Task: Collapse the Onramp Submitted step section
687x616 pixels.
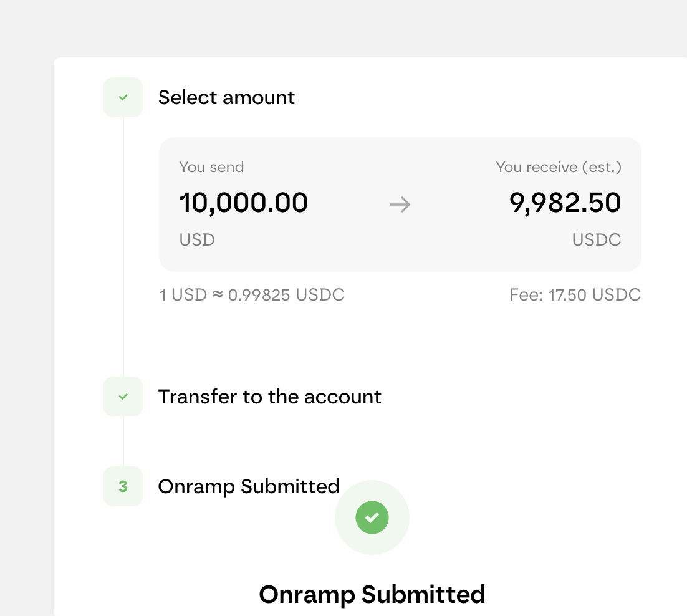Action: [249, 486]
